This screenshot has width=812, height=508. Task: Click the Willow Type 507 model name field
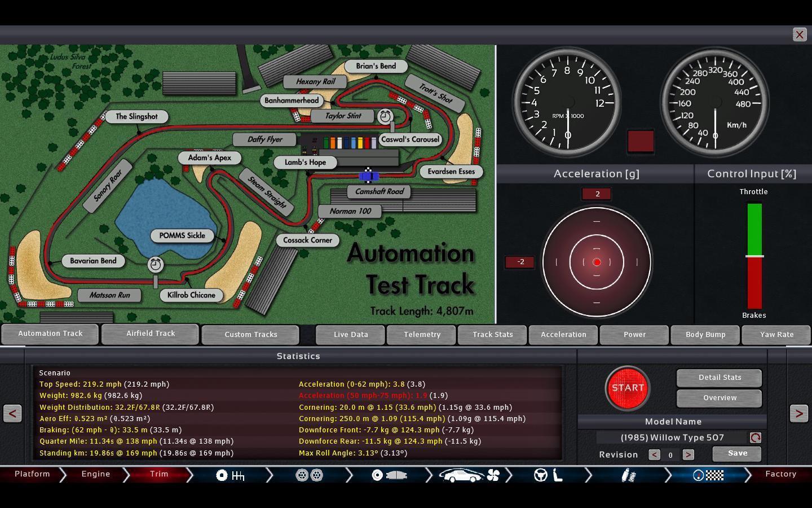tap(671, 437)
